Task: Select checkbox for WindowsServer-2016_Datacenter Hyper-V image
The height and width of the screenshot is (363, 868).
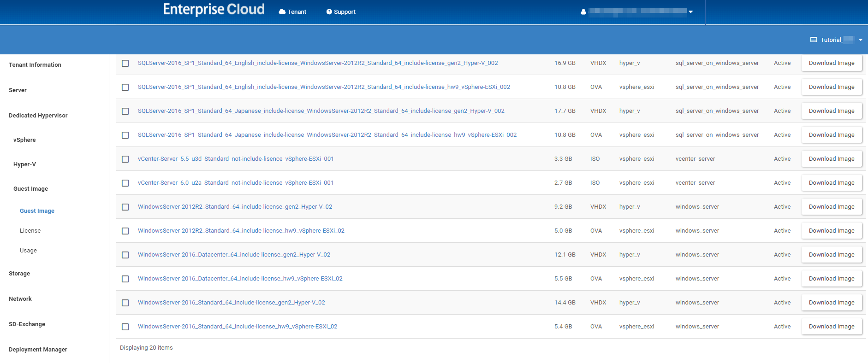Action: 125,255
